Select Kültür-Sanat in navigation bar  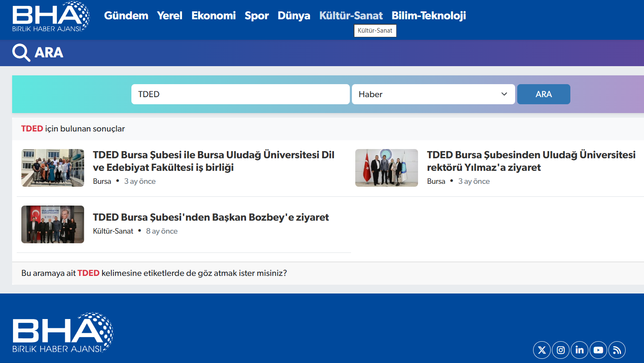point(351,15)
